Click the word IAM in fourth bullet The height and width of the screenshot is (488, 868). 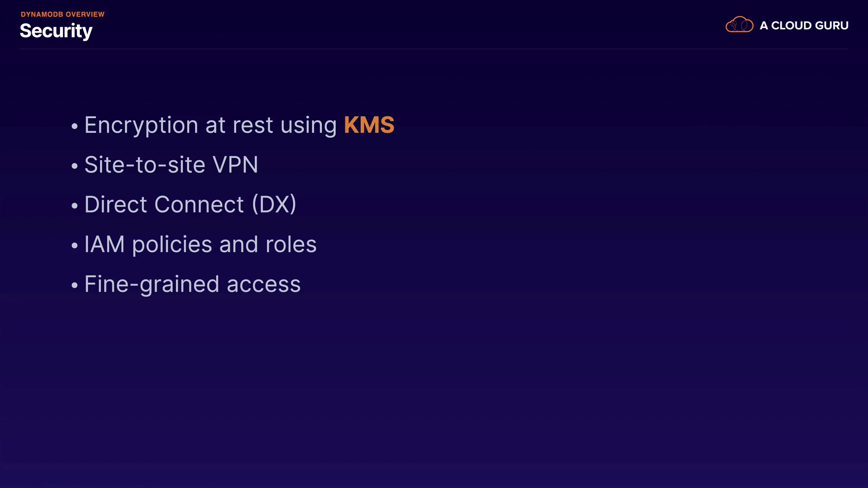pyautogui.click(x=104, y=244)
